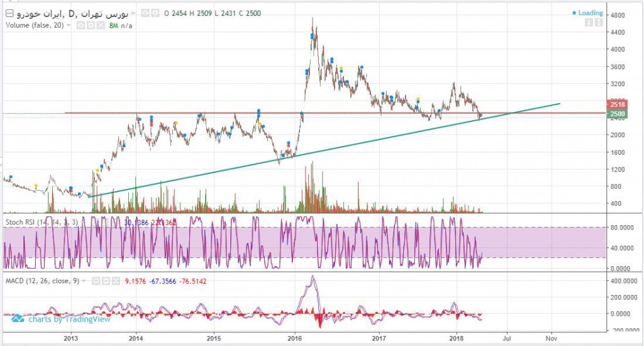Open the MACD indicator dropdown arrow
644x346 pixels.
(x=84, y=281)
